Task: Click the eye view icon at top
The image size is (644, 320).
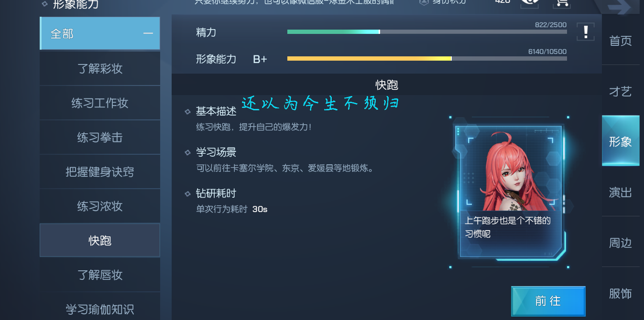Action: coord(529,2)
